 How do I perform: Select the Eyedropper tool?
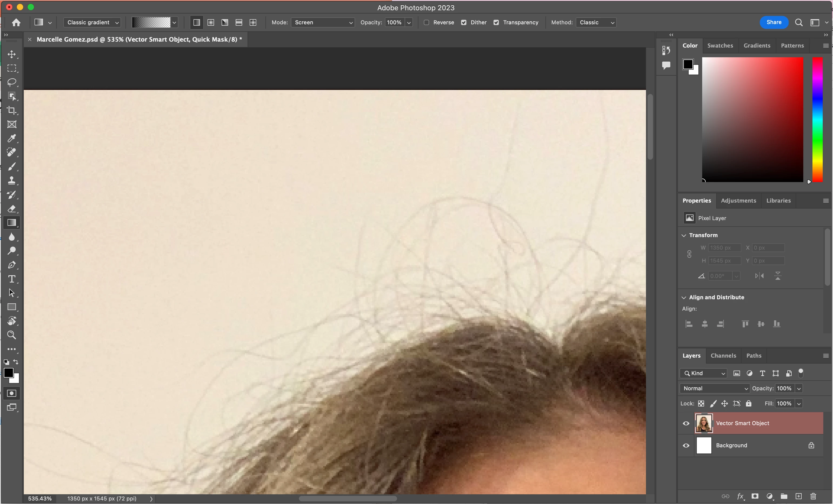[x=12, y=139]
